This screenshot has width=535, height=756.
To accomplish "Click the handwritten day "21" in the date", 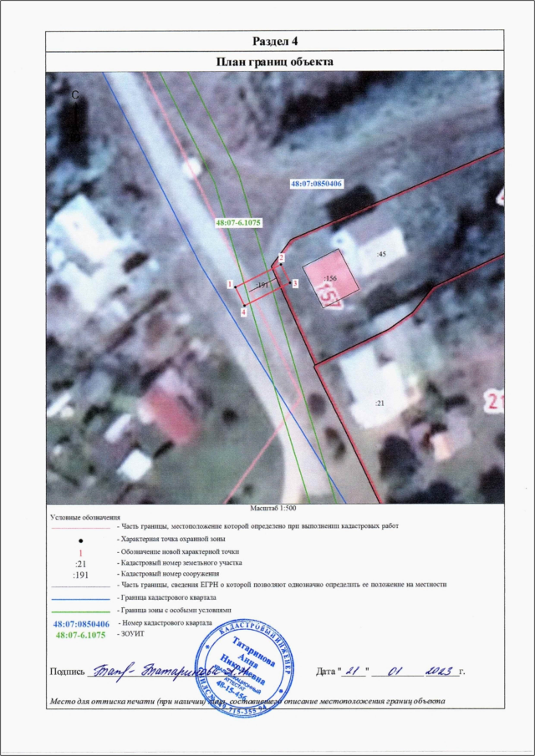I will [353, 671].
